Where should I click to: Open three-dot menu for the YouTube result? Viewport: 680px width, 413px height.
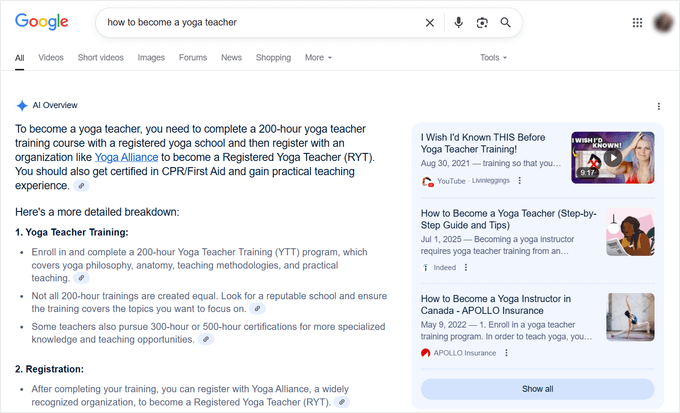coord(519,180)
